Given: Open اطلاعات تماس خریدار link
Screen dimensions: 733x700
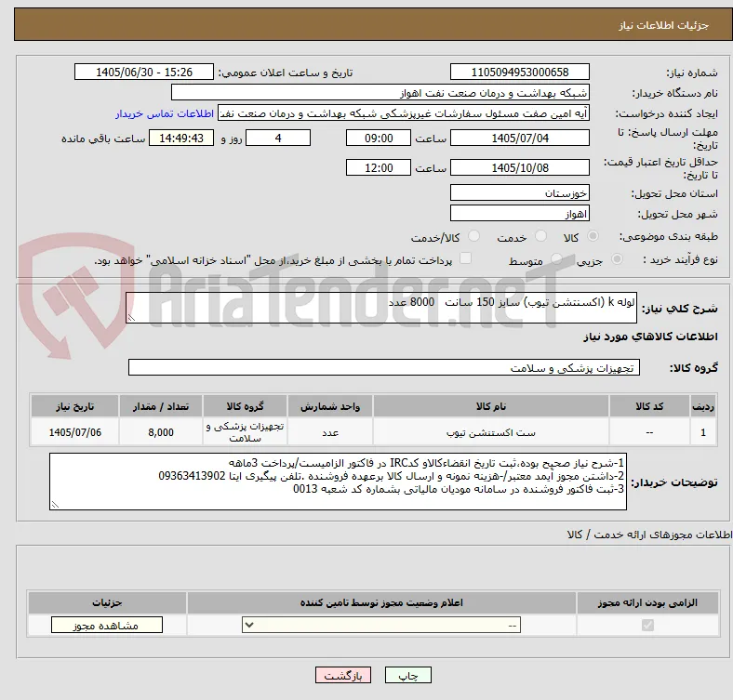Looking at the screenshot, I should (x=165, y=113).
